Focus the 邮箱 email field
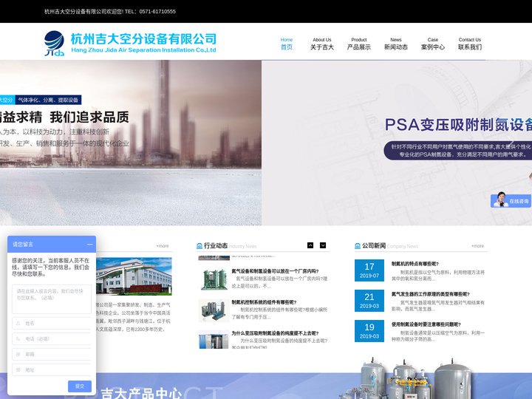The height and width of the screenshot is (399, 532). click(x=52, y=354)
